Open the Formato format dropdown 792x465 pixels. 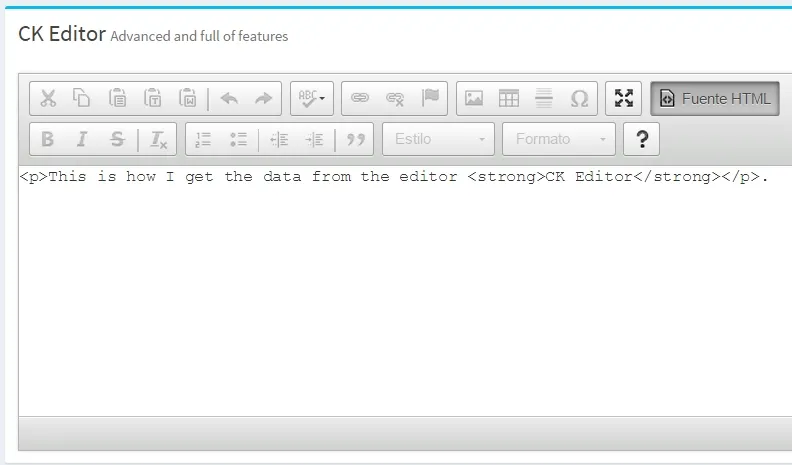point(559,139)
